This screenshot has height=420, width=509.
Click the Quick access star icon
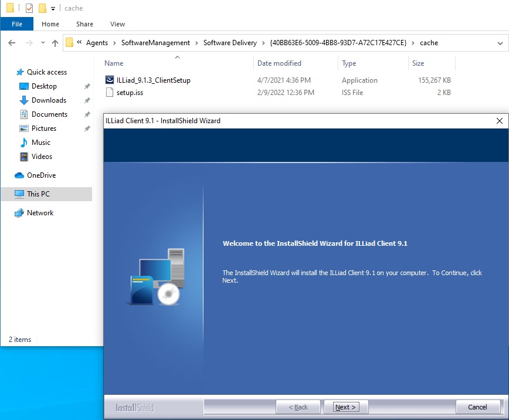[20, 72]
